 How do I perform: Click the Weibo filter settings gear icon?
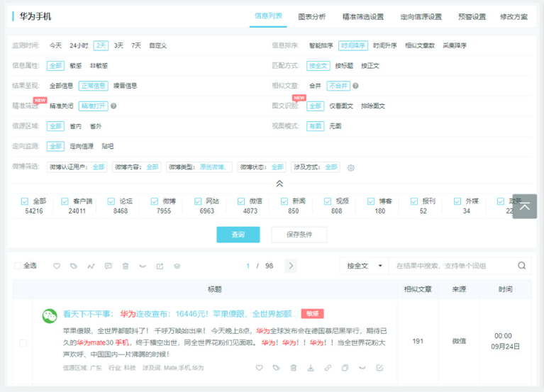[350, 168]
